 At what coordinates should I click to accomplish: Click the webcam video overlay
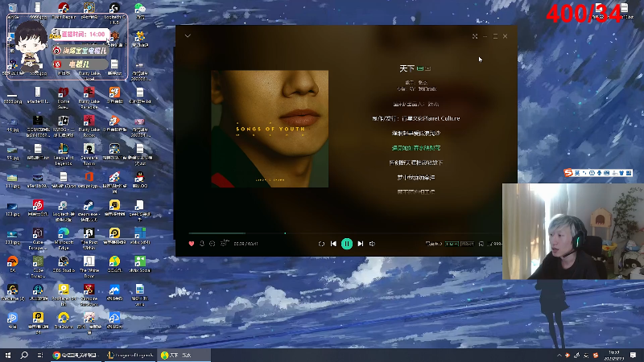click(572, 232)
